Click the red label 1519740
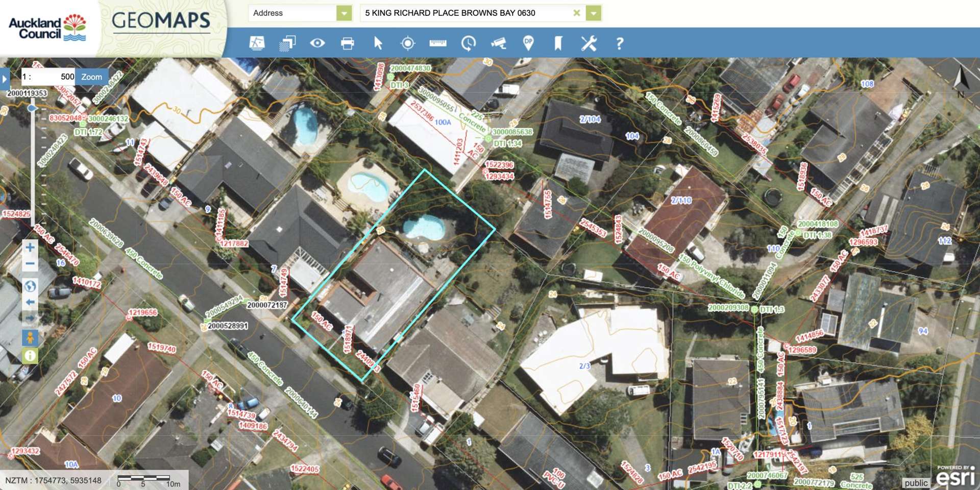 pos(162,348)
